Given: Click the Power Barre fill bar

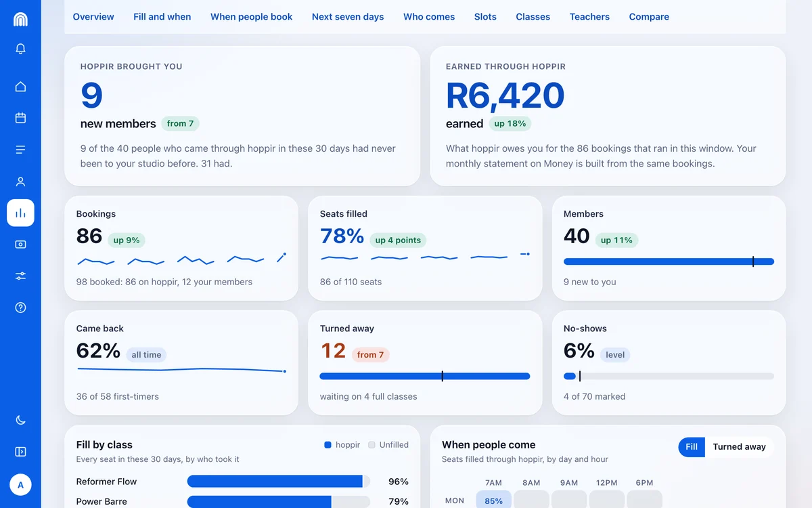Looking at the screenshot, I should 279,502.
